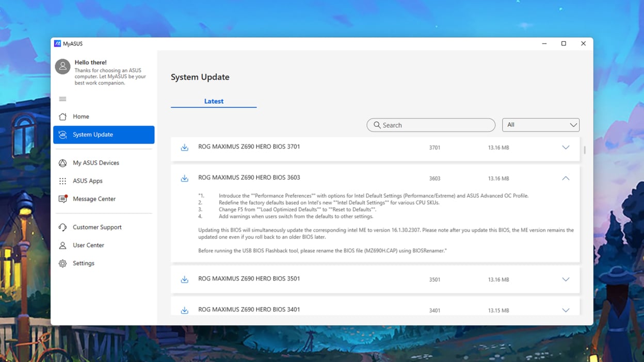
Task: Switch to the Latest tab
Action: (x=213, y=101)
